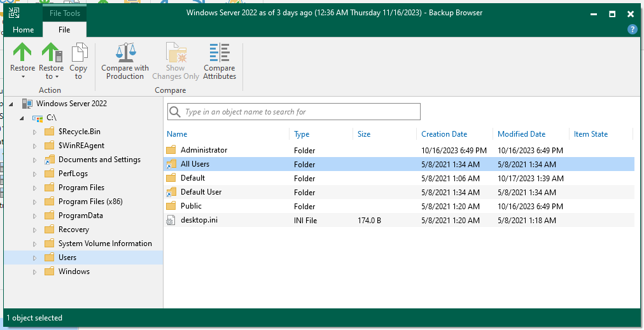Image resolution: width=644 pixels, height=330 pixels.
Task: Select Program Files folder in tree
Action: pos(81,188)
